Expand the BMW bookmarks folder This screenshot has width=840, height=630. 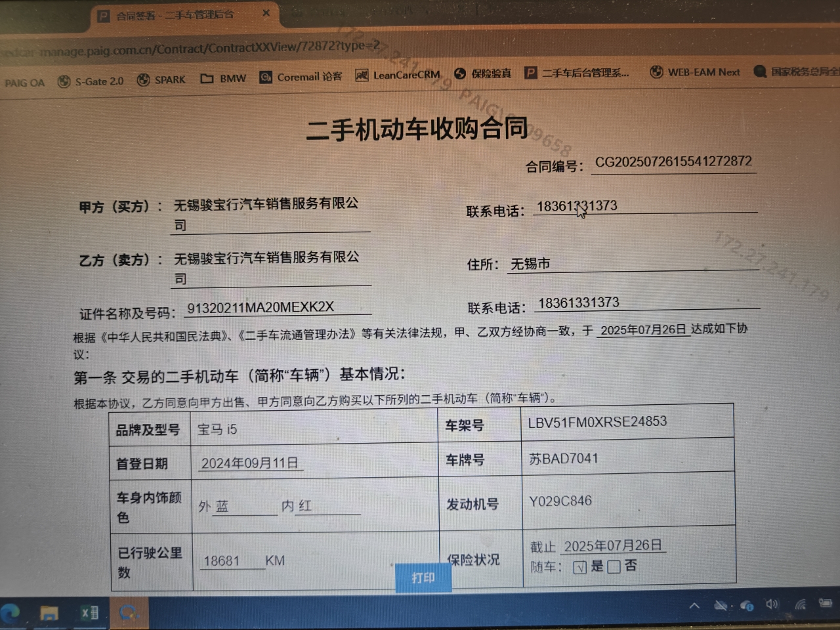(x=223, y=79)
